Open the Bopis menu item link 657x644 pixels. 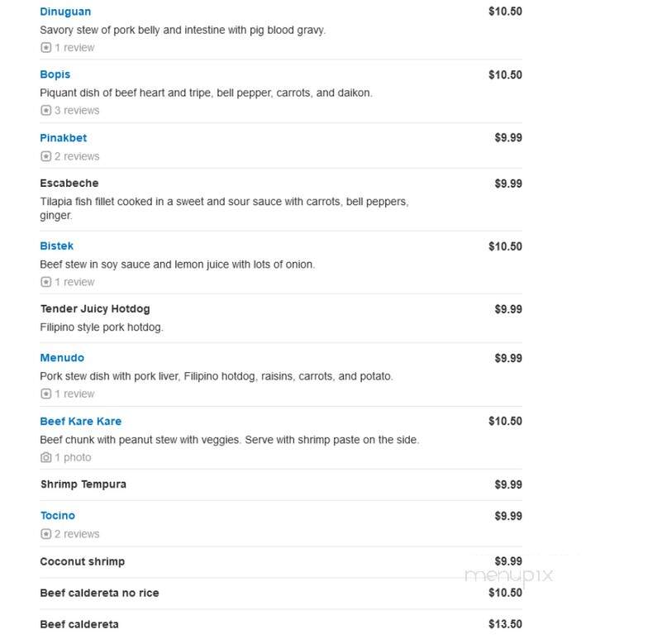tap(55, 74)
